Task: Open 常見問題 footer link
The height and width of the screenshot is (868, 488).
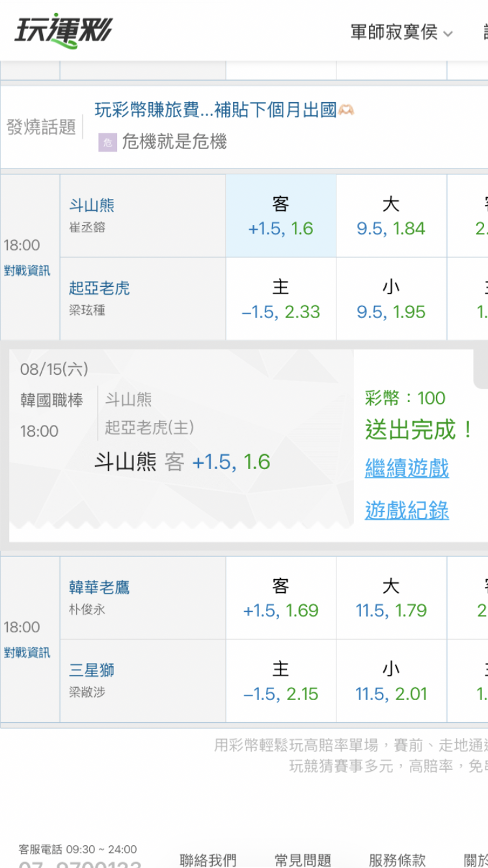Action: point(303,860)
